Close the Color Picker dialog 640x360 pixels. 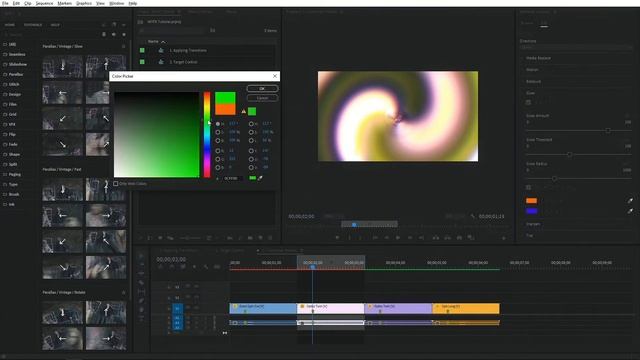(275, 76)
